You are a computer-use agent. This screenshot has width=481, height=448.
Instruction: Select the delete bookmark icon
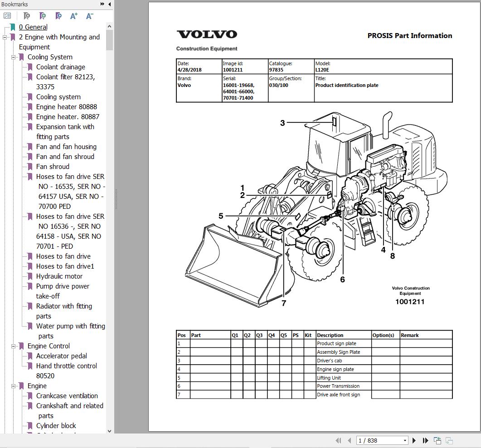click(26, 15)
